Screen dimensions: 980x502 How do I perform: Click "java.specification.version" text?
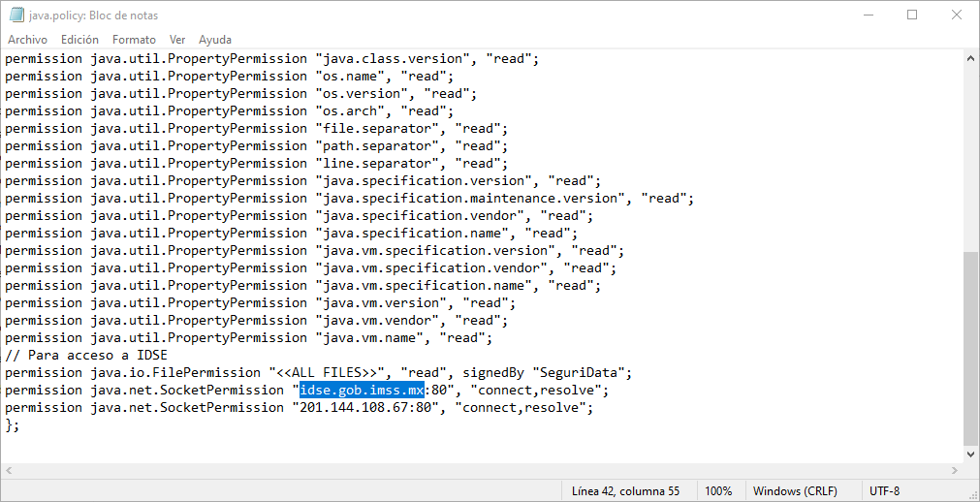point(424,181)
